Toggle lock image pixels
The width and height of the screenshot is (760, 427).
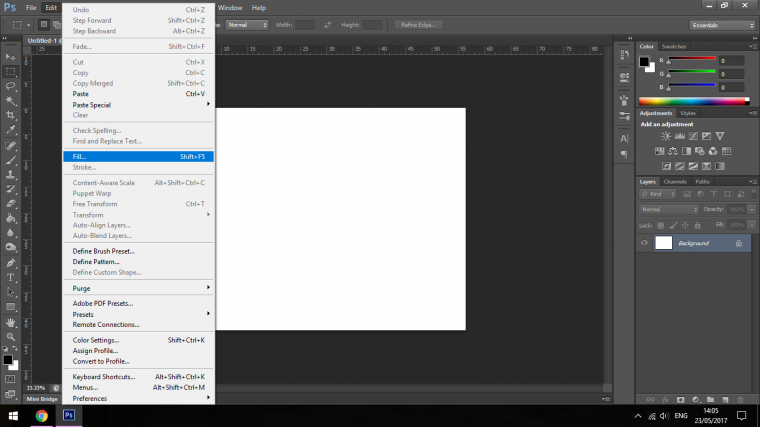tap(673, 225)
